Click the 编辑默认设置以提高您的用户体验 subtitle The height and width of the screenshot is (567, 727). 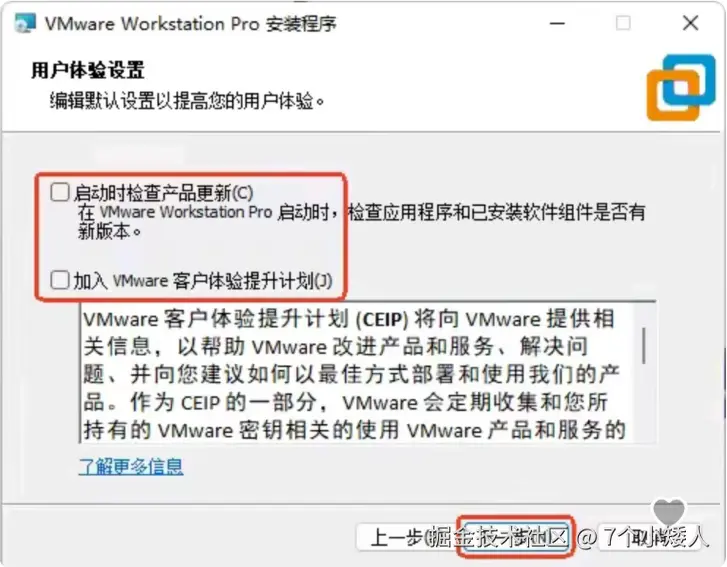point(187,101)
